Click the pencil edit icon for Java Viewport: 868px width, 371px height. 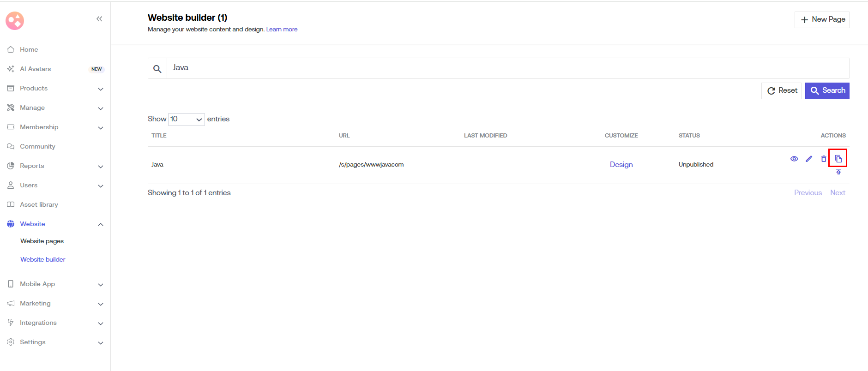click(808, 159)
